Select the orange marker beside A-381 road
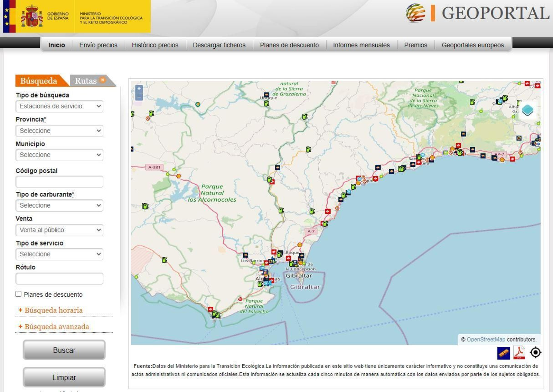The image size is (553, 392). [x=179, y=176]
